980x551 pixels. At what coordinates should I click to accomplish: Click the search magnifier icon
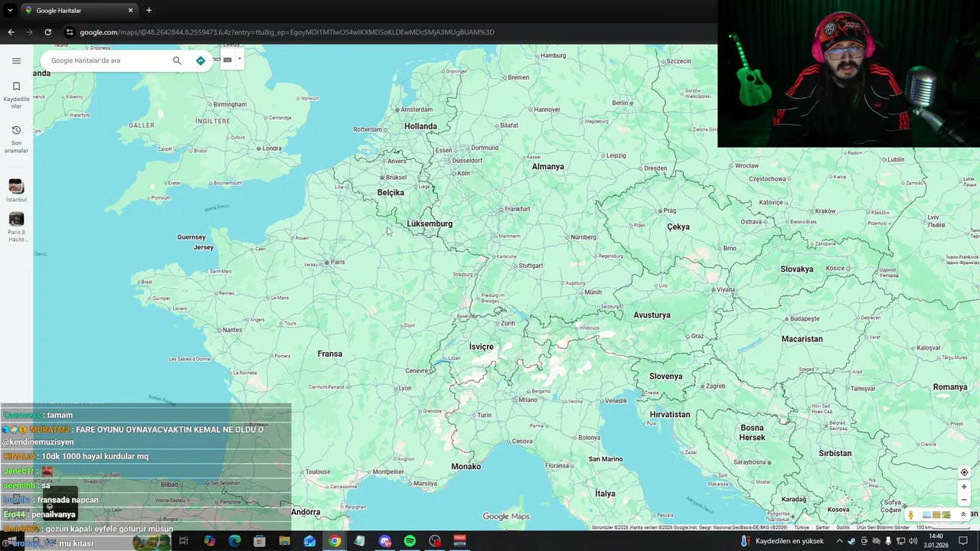coord(177,60)
